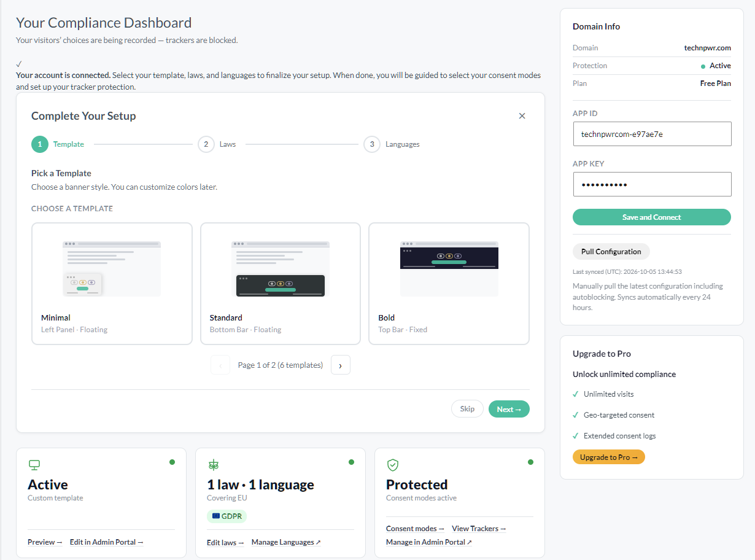
Task: Focus the APP KEY password field
Action: pyautogui.click(x=652, y=184)
